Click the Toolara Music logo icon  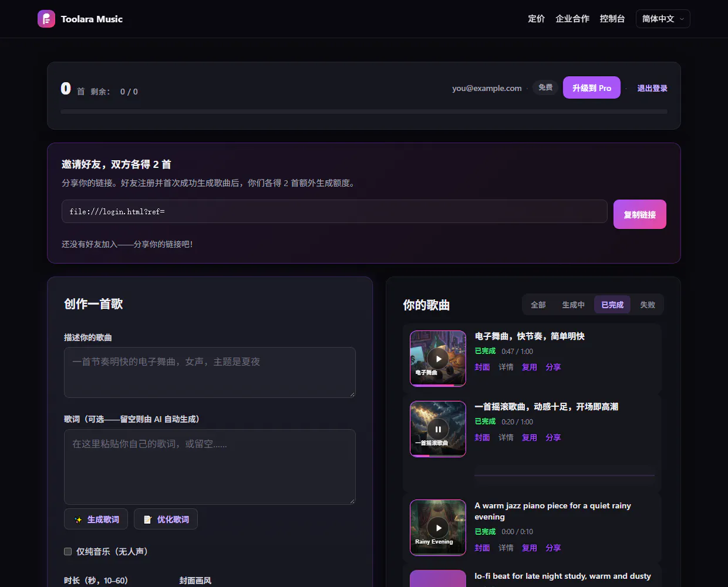tap(46, 19)
